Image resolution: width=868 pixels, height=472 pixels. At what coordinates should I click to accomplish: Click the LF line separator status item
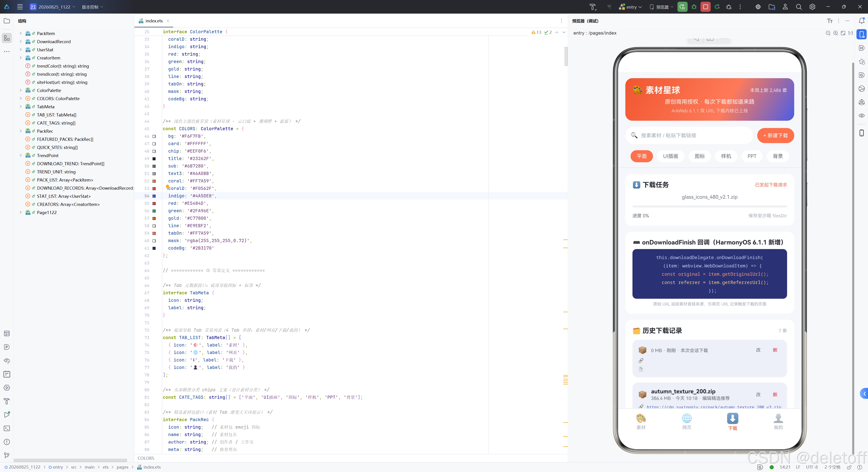pyautogui.click(x=798, y=467)
